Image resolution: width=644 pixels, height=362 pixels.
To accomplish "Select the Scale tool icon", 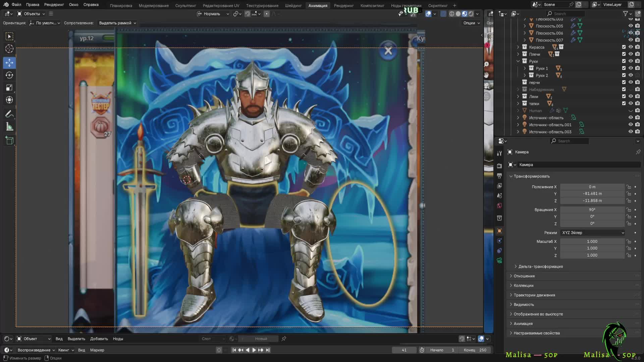I will coord(9,87).
